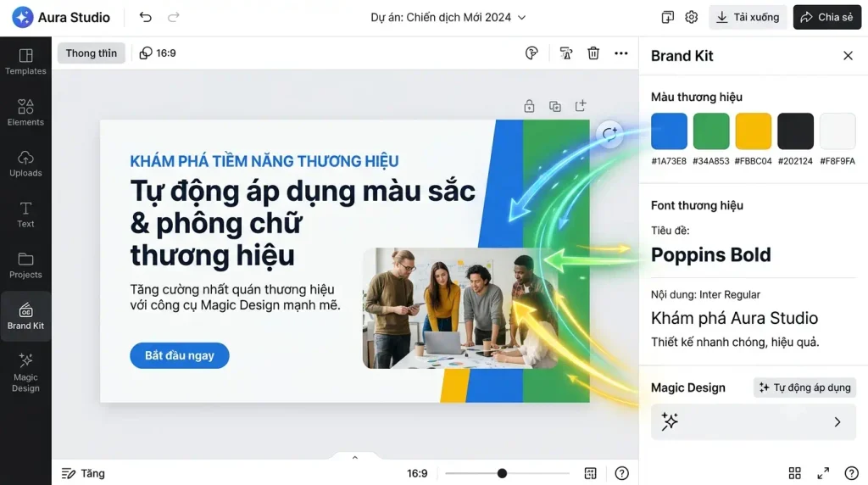Click the fit-to-screen grid icon near slider
Screen dimensions: 868x485
coord(590,473)
